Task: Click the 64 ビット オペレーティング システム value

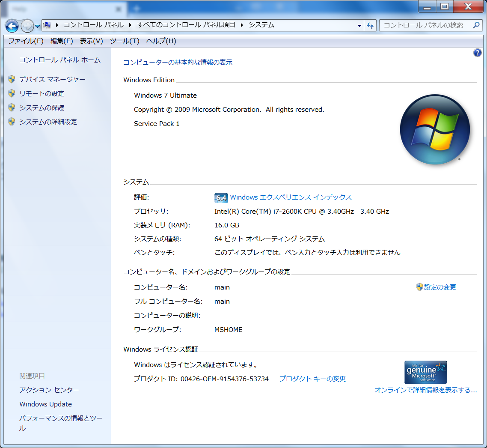Action: [x=270, y=239]
